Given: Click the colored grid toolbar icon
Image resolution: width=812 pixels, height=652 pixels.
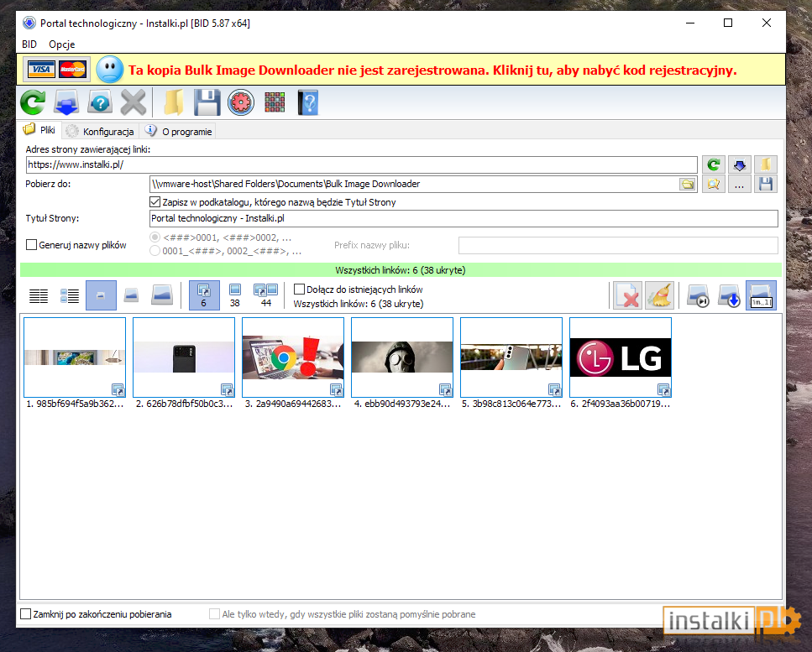Looking at the screenshot, I should (x=275, y=102).
